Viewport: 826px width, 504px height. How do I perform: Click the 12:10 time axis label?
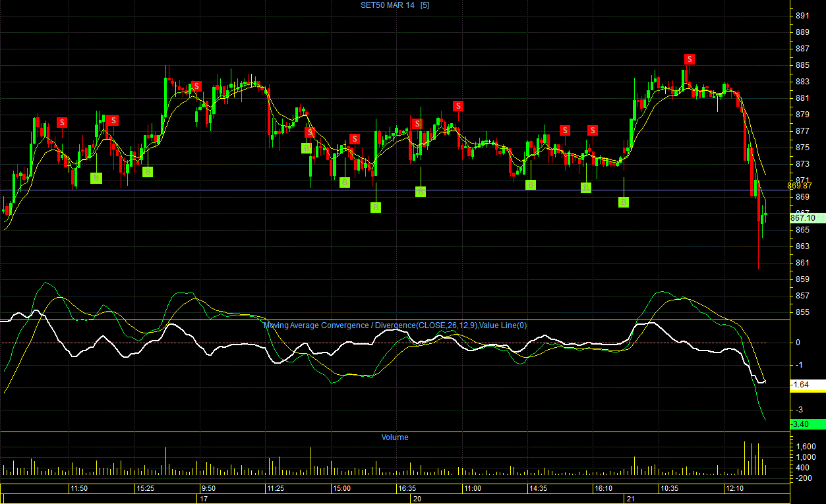[x=734, y=489]
